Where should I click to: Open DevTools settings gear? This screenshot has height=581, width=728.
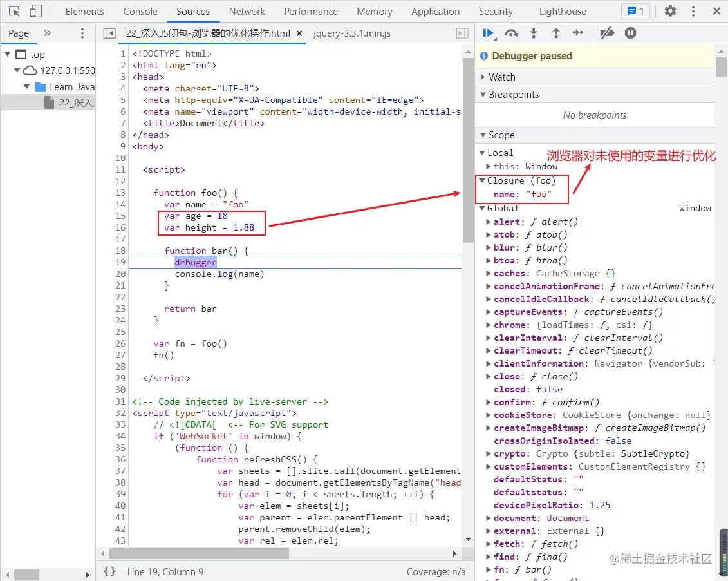670,11
